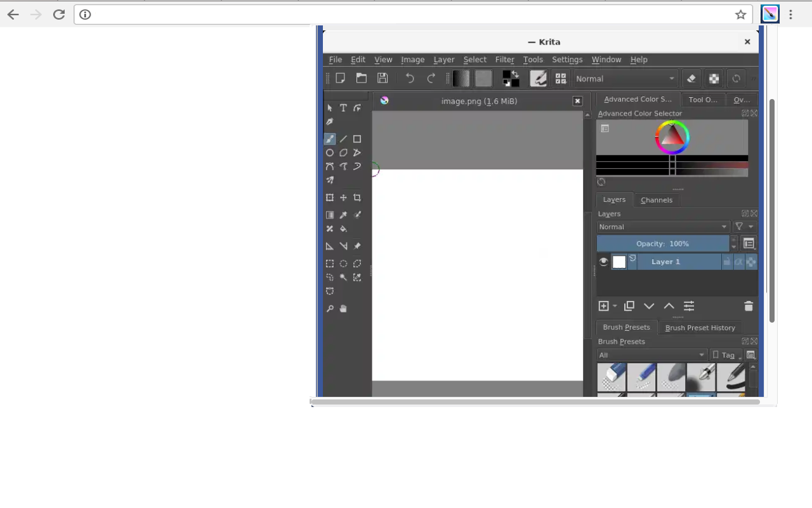Screen dimensions: 812x508
Task: Select the Freehand Brush tool
Action: 330,139
